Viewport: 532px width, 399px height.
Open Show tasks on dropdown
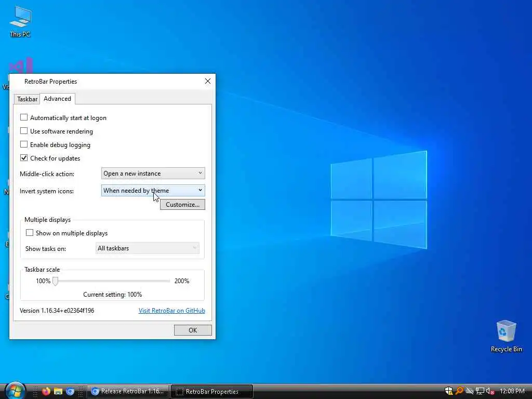[147, 248]
